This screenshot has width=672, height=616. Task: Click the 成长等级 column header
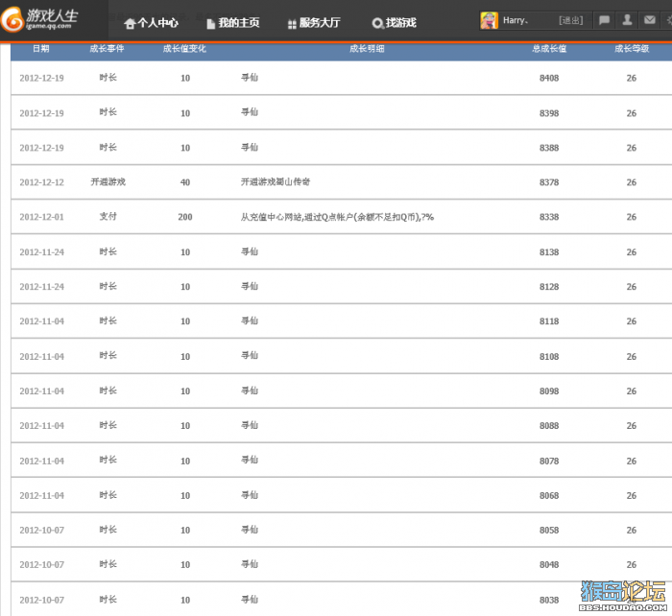pyautogui.click(x=632, y=48)
